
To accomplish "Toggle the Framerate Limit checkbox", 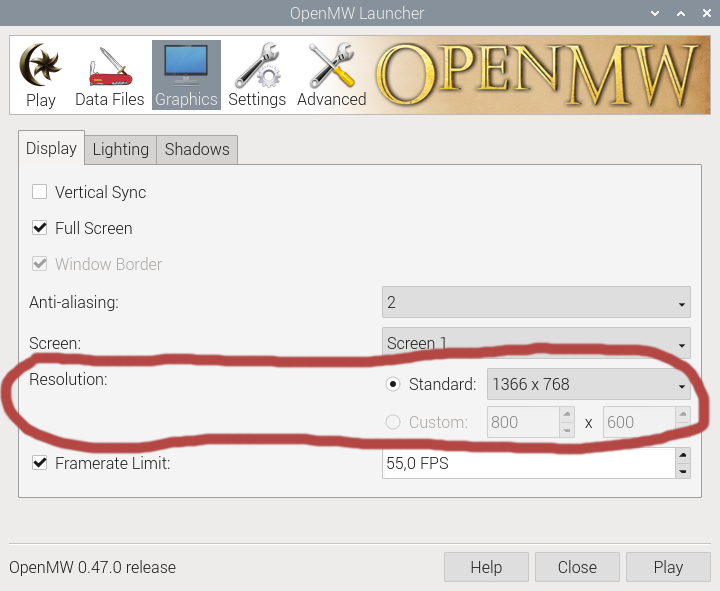I will pyautogui.click(x=39, y=462).
